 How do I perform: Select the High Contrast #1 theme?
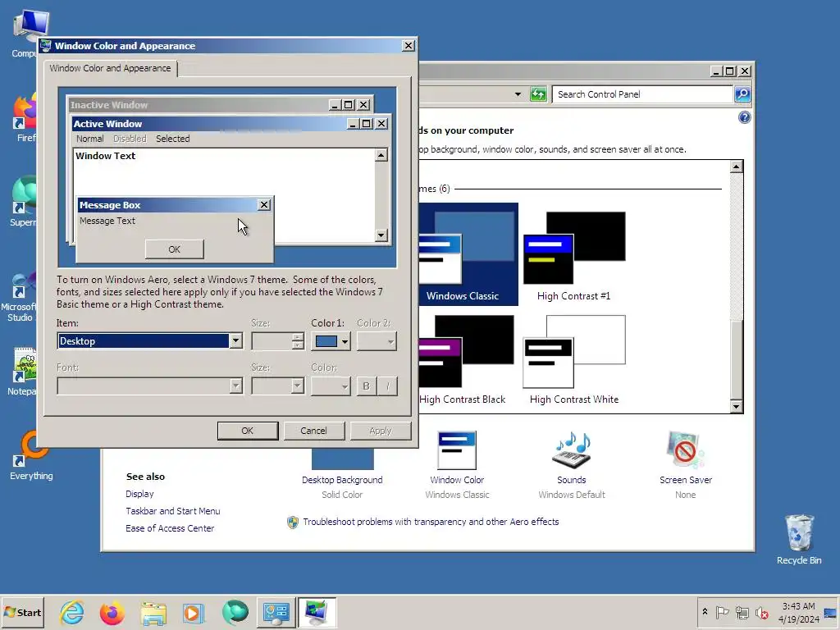[x=573, y=256]
